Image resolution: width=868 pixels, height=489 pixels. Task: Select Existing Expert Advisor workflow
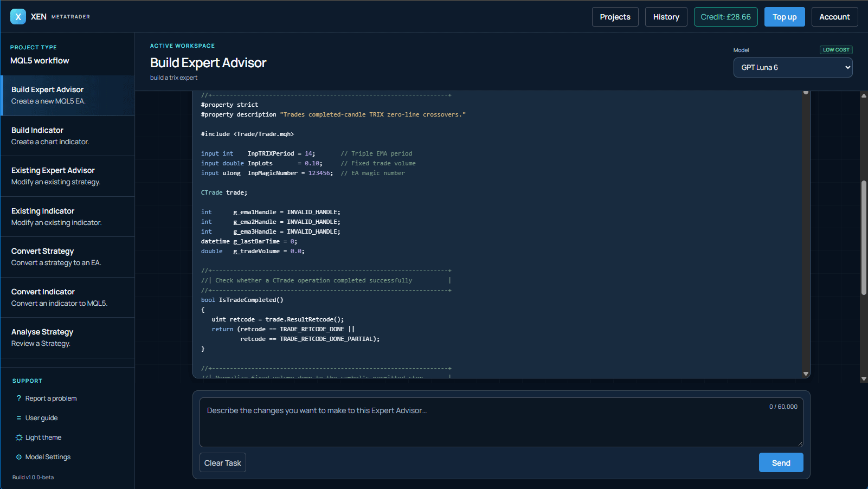coord(67,176)
